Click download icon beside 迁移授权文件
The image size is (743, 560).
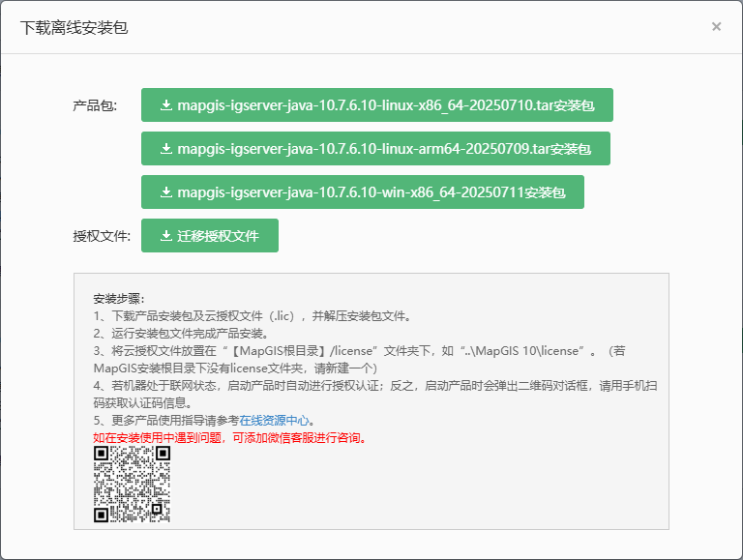166,236
